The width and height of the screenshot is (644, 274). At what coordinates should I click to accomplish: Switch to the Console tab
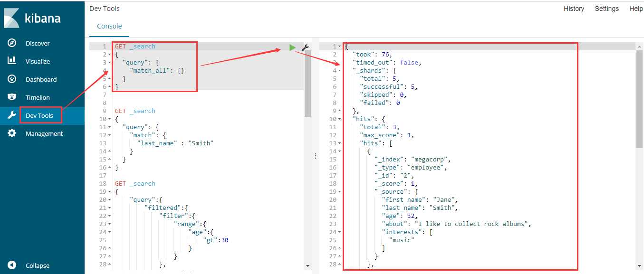click(x=109, y=26)
